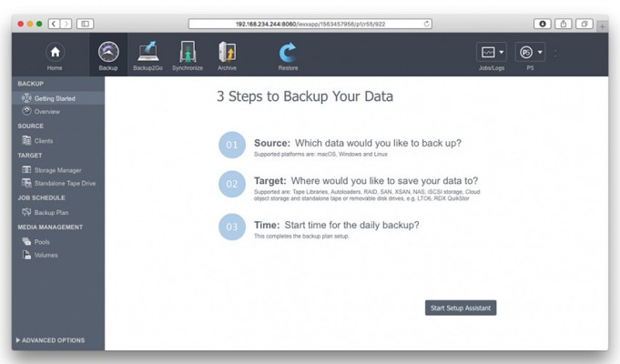This screenshot has width=620, height=364.
Task: Open the Jobs/Logs dropdown
Action: 492,52
